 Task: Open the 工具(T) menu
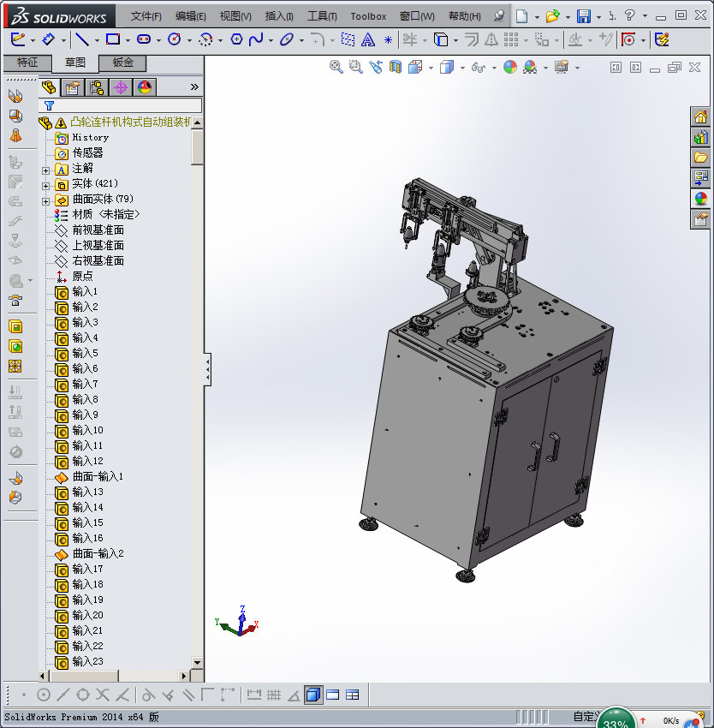pyautogui.click(x=322, y=16)
